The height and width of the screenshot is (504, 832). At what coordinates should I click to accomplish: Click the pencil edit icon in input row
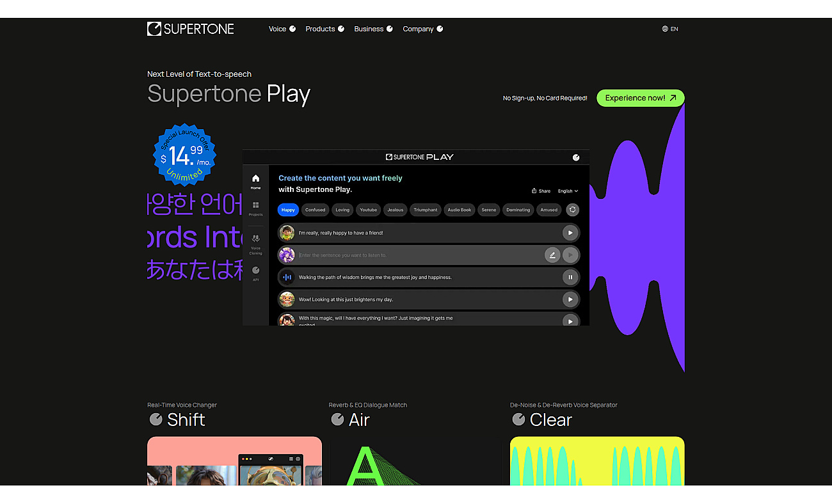[552, 255]
